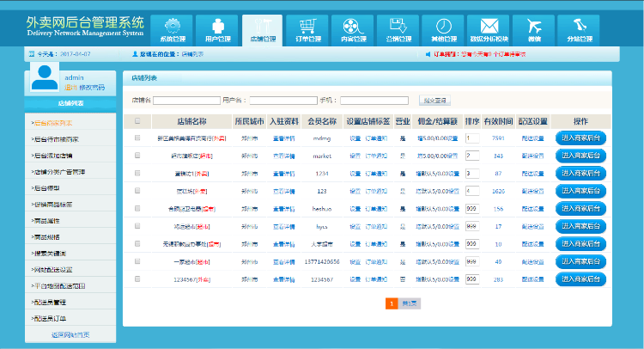Click 配送设置 link in 123 row
This screenshot has height=349, width=644.
(532, 191)
